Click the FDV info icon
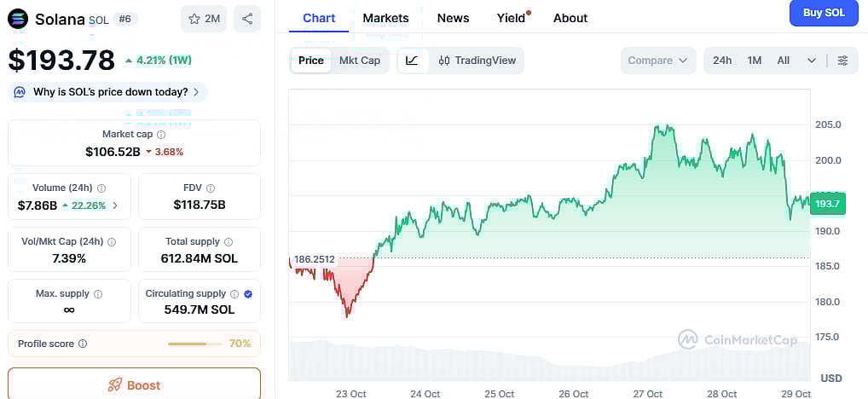This screenshot has width=868, height=399. click(x=211, y=188)
